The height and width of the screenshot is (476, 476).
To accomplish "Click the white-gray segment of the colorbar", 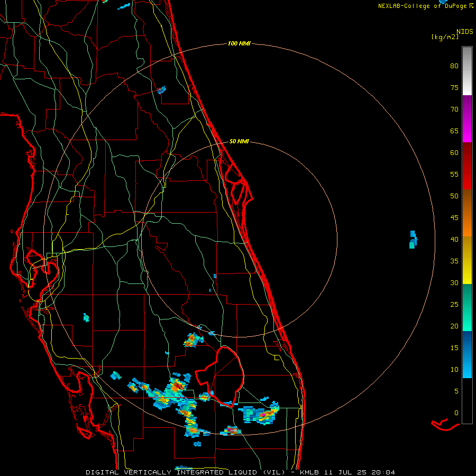I will click(x=467, y=71).
